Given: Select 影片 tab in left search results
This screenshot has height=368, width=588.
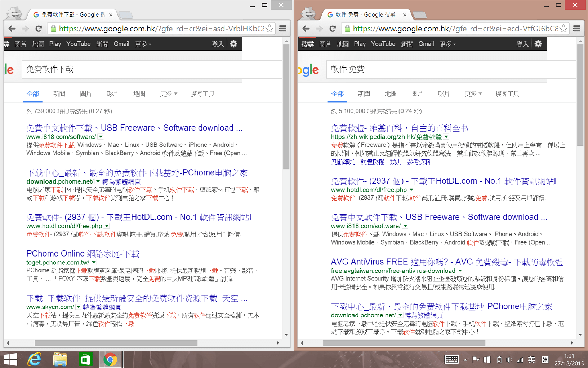Looking at the screenshot, I should pyautogui.click(x=112, y=94).
